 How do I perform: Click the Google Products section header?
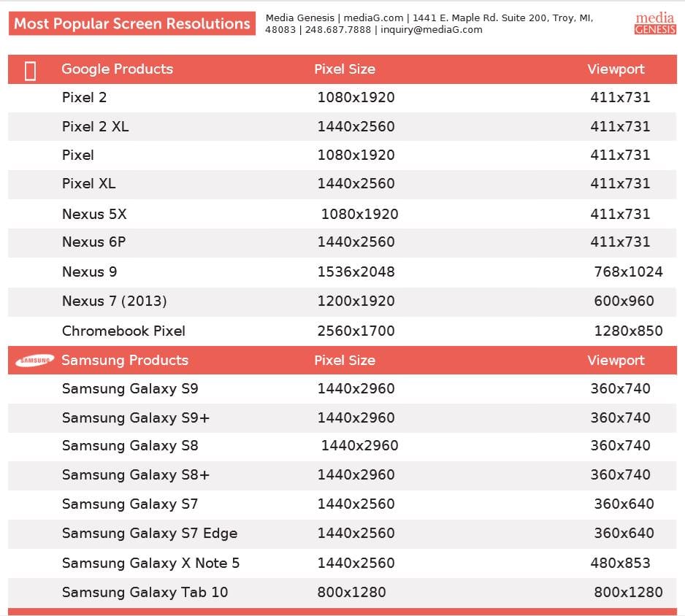pos(117,69)
